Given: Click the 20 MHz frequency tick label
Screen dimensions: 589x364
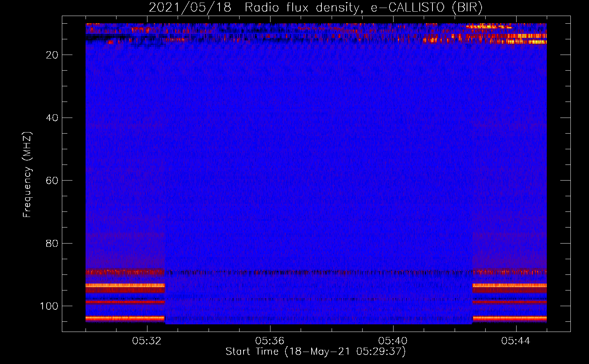Looking at the screenshot, I should [x=52, y=55].
